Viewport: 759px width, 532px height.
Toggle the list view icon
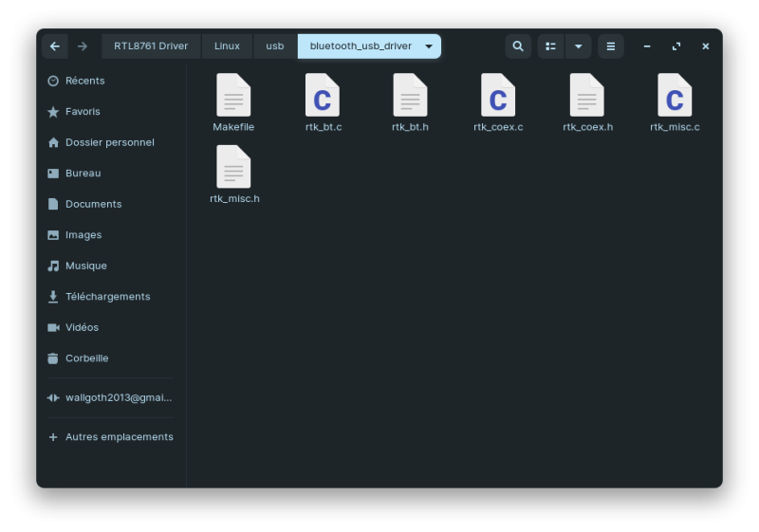click(x=551, y=46)
